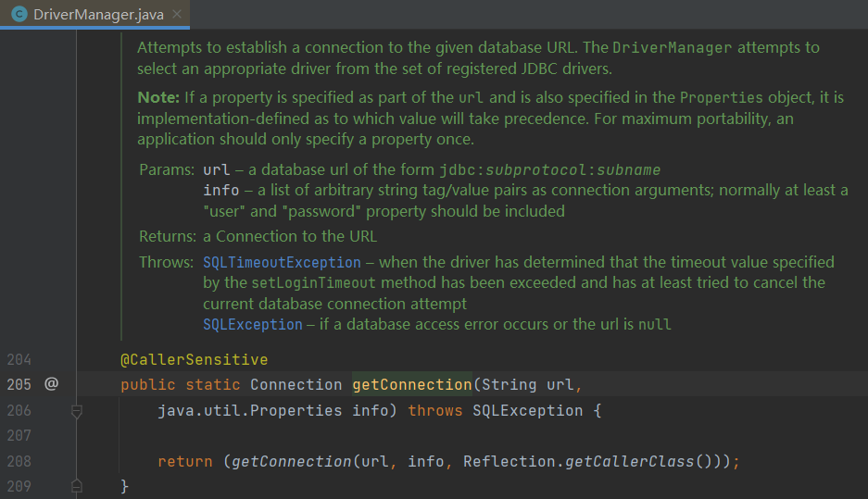This screenshot has width=868, height=499.
Task: Collapse the method fold marker at line 206
Action: tap(77, 411)
